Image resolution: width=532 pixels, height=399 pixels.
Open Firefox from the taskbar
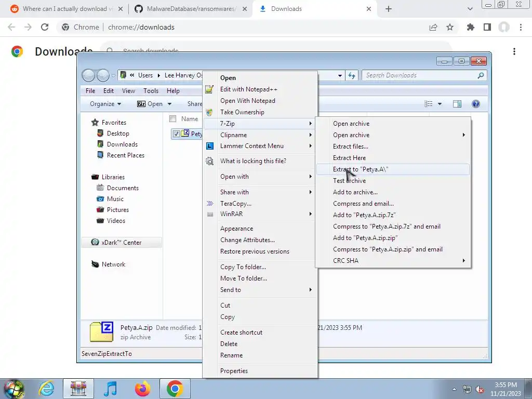(x=142, y=389)
